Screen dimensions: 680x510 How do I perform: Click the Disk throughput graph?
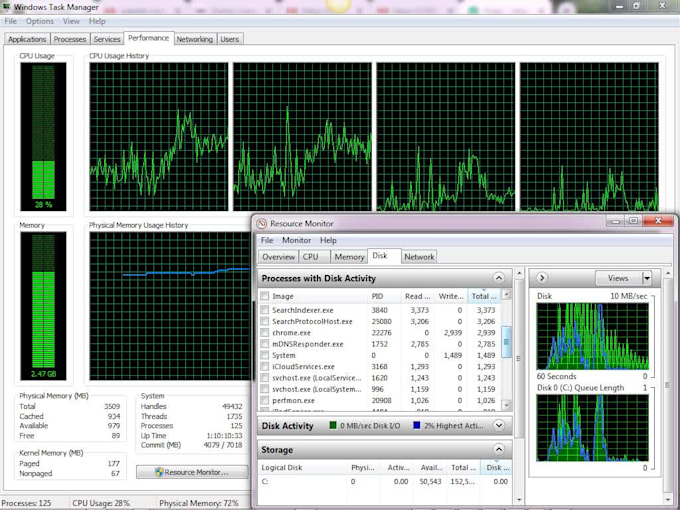pyautogui.click(x=592, y=337)
